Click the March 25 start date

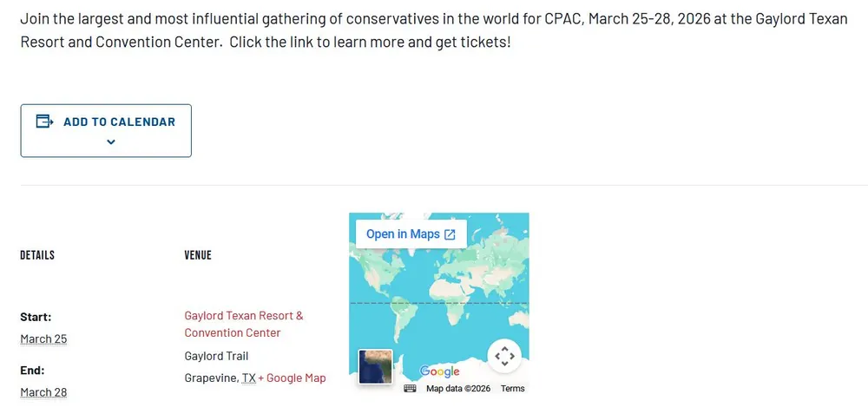coord(43,339)
